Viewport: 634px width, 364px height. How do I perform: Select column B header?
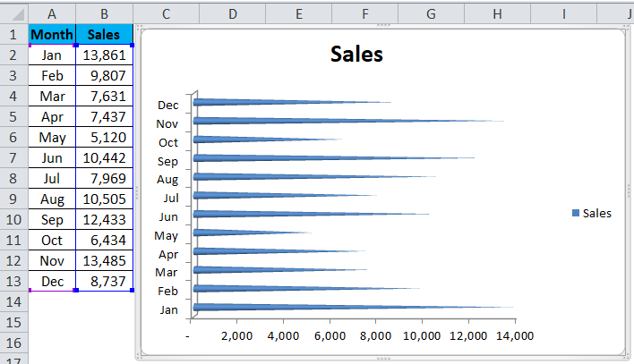click(104, 14)
